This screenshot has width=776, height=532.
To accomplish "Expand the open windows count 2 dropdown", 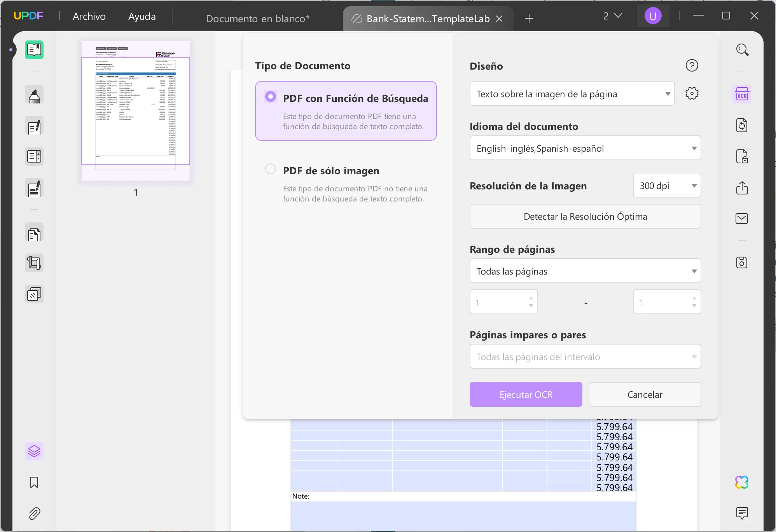I will pos(613,16).
